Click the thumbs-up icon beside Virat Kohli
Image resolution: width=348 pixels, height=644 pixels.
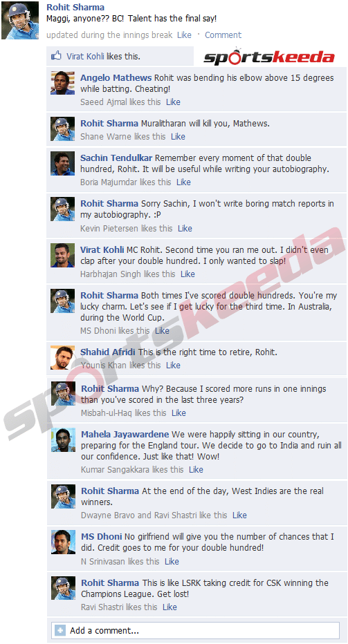point(56,56)
